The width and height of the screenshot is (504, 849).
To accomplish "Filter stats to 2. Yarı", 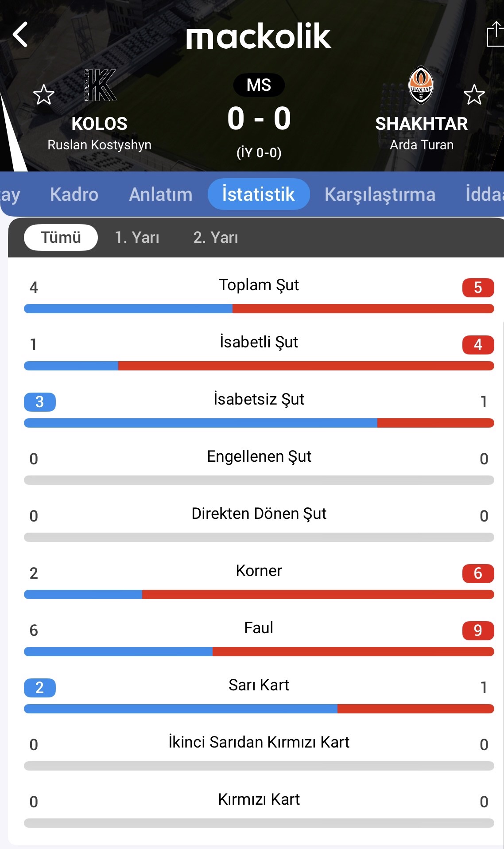I will (x=216, y=238).
